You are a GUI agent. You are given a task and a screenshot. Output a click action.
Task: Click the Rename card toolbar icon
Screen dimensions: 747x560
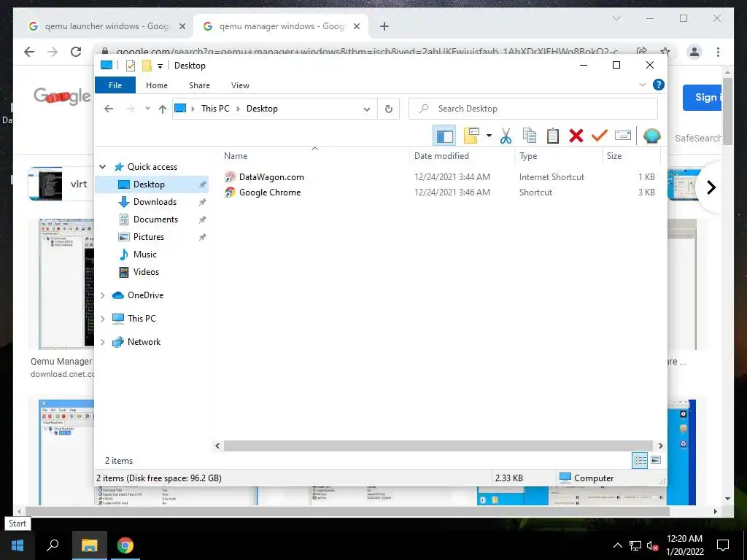tap(623, 136)
